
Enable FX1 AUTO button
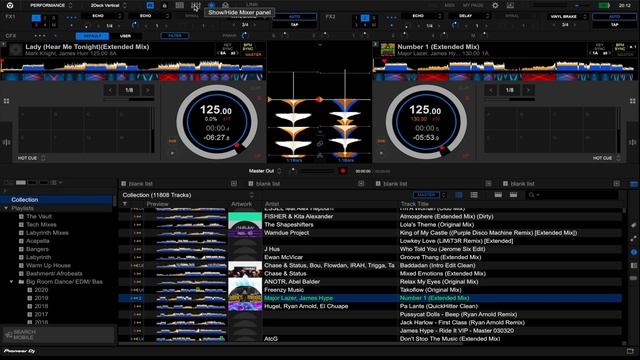click(294, 17)
